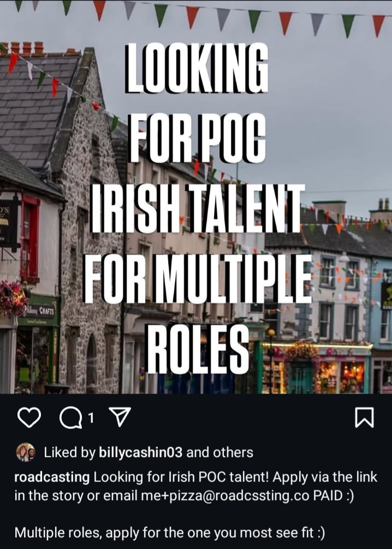Image resolution: width=392 pixels, height=549 pixels.
Task: Tap the 'Liked by' label text
Action: coord(69,452)
